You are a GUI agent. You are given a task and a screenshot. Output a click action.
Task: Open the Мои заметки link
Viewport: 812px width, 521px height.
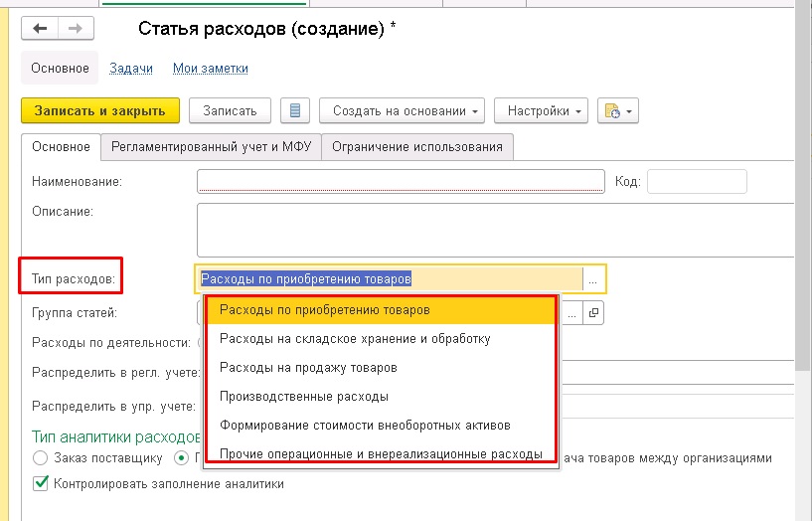pos(211,69)
